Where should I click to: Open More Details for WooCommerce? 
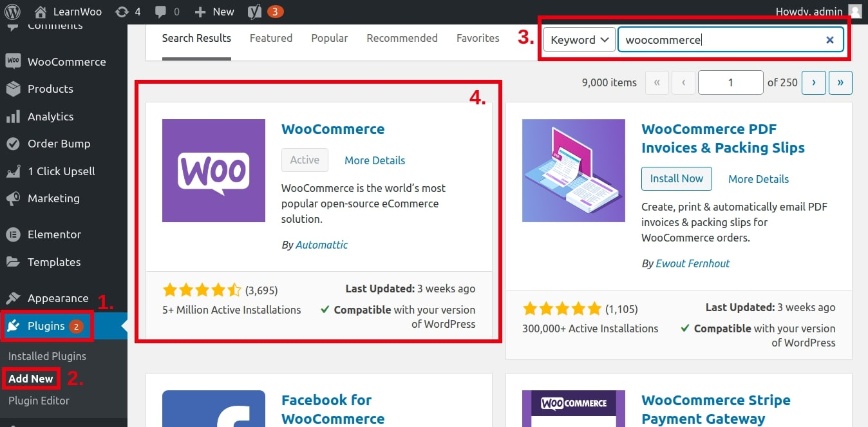[375, 160]
